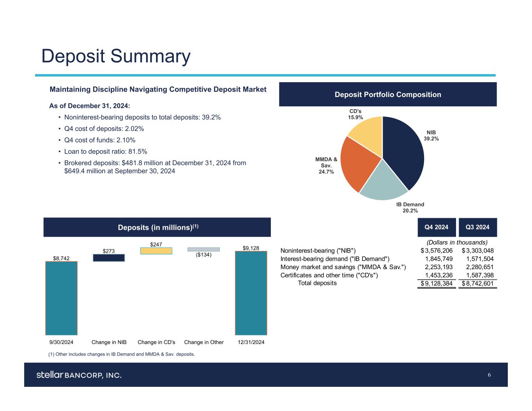Click the Deposit Summary slide title

(116, 56)
